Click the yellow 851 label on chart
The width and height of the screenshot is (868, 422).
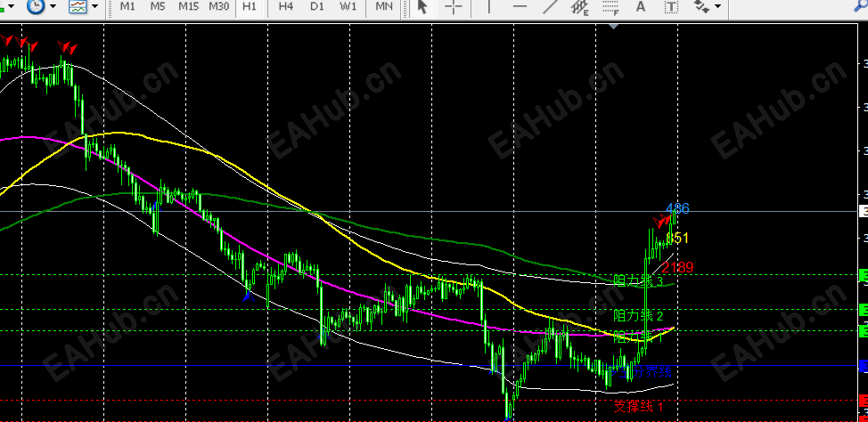coord(677,239)
